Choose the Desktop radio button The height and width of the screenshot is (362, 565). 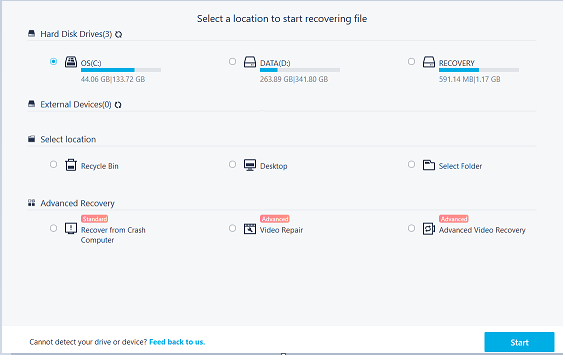coord(232,165)
